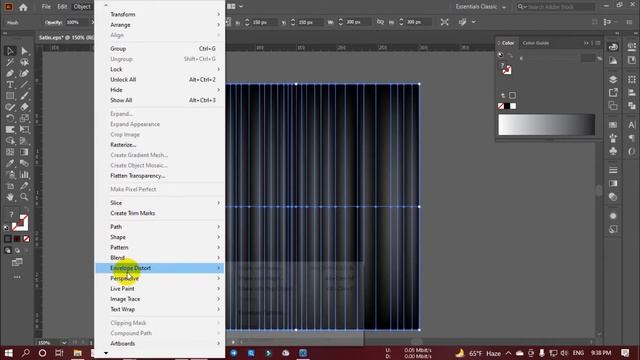The width and height of the screenshot is (640, 360).
Task: Click the grayscale spectrum ramp in Color panel
Action: coord(547,124)
